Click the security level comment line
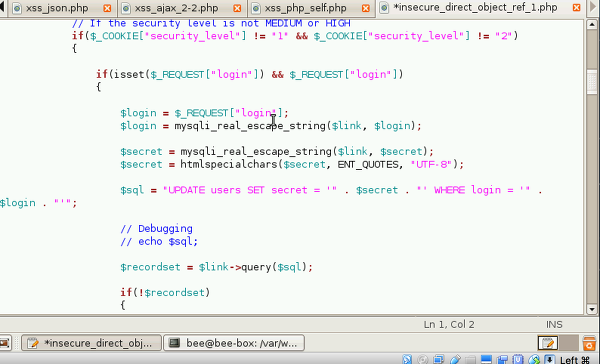The width and height of the screenshot is (600, 364). coord(211,23)
